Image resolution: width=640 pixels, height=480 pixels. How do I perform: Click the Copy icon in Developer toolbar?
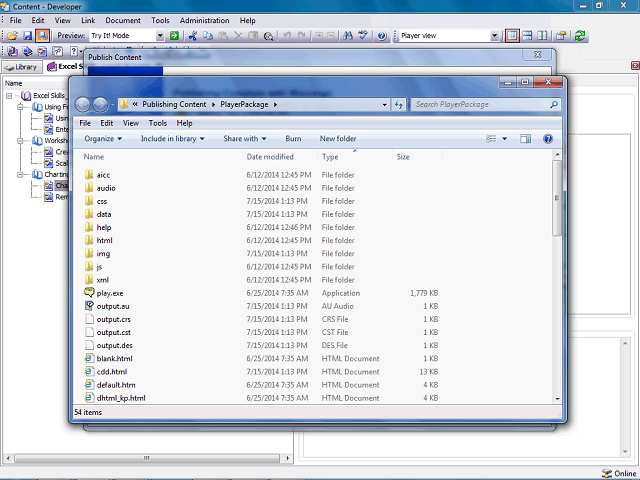click(208, 36)
